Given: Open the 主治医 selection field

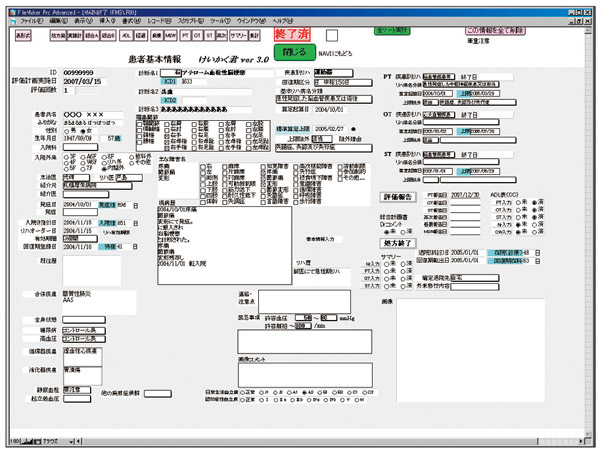Looking at the screenshot, I should (x=74, y=175).
